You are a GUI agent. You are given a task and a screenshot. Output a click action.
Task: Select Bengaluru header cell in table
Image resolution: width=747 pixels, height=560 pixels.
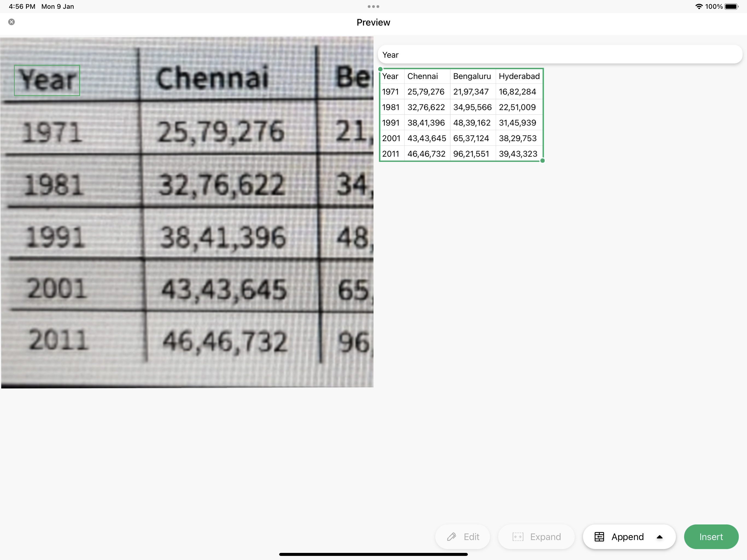point(473,76)
